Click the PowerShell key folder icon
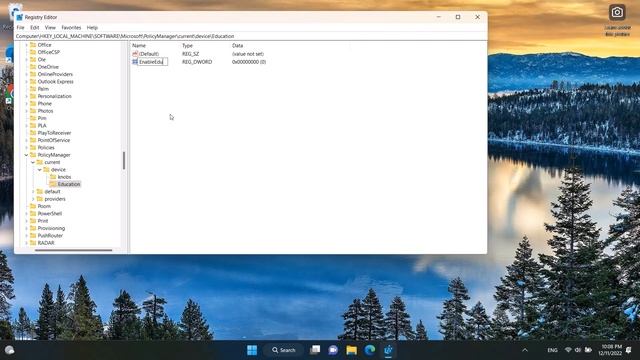The image size is (640, 360). tap(33, 214)
